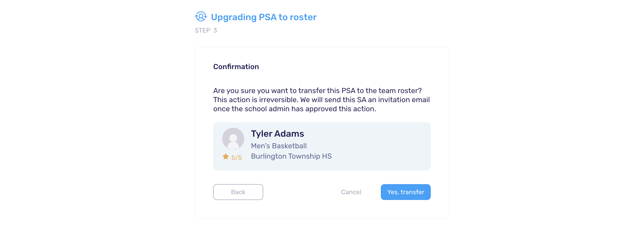
Task: Click the first line of the confirmation question
Action: click(x=317, y=91)
